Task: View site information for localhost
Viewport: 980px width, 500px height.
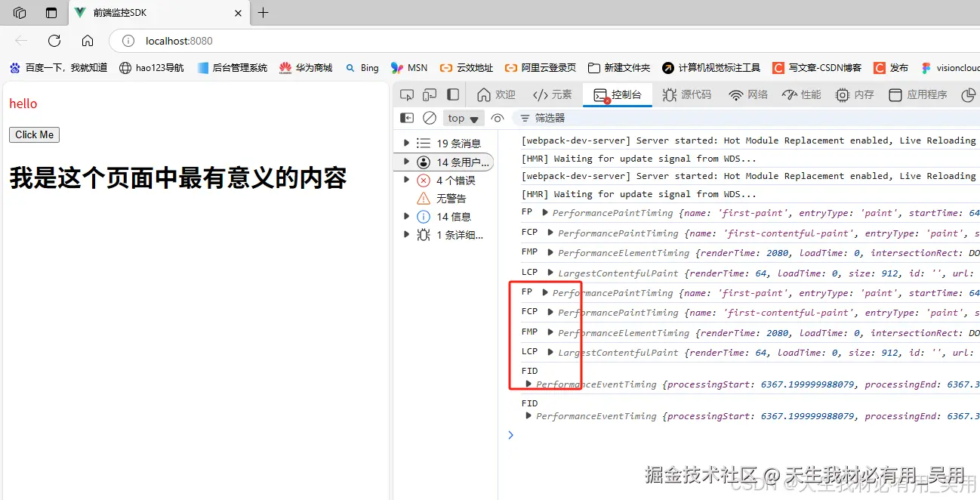Action: tap(128, 41)
